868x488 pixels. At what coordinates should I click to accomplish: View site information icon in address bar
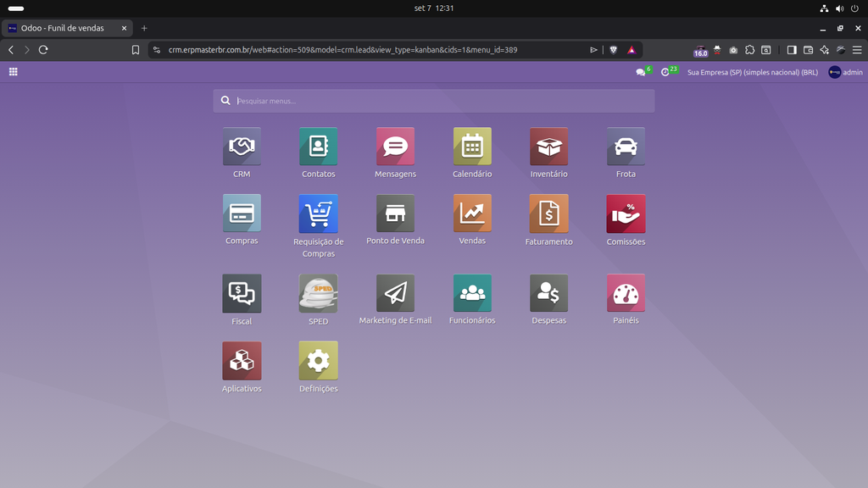click(x=157, y=50)
